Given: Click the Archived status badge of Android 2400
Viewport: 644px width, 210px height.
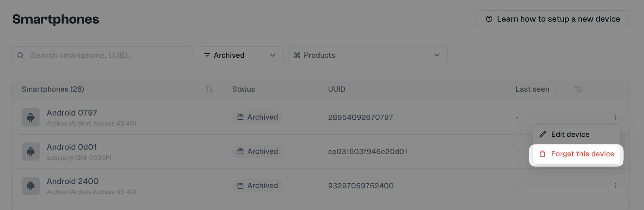Looking at the screenshot, I should (x=258, y=186).
